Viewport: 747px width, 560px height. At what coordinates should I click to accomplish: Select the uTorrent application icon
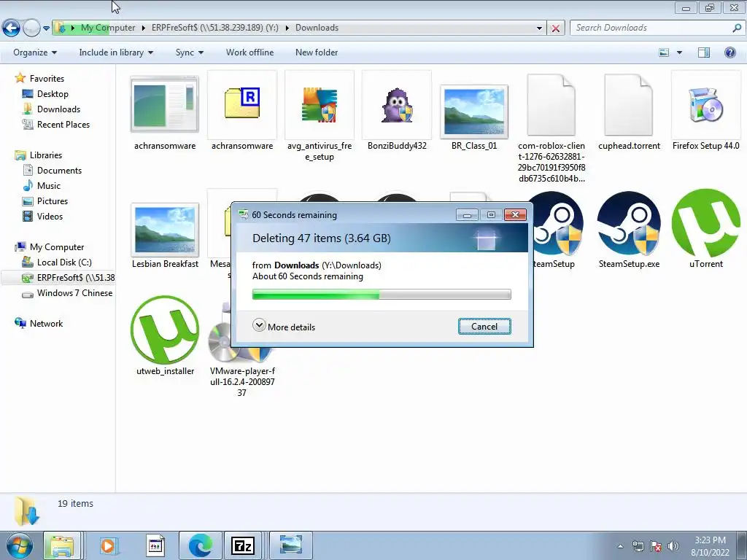click(706, 223)
